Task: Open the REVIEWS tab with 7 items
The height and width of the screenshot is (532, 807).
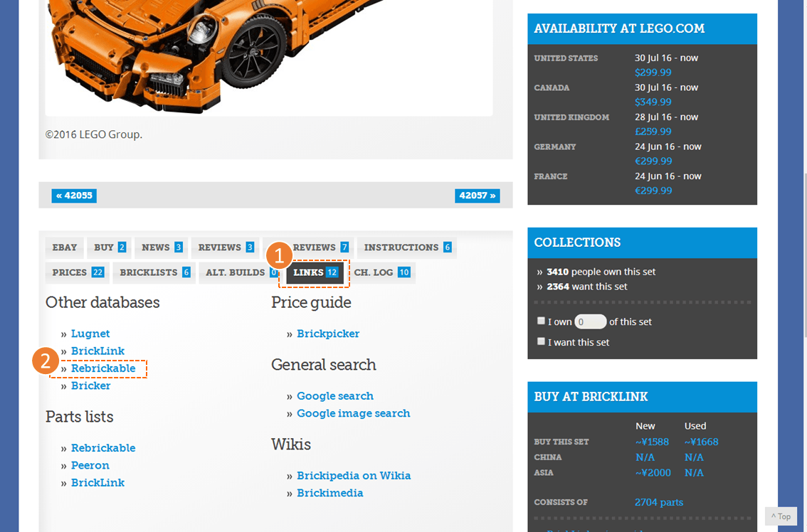Action: (320, 248)
